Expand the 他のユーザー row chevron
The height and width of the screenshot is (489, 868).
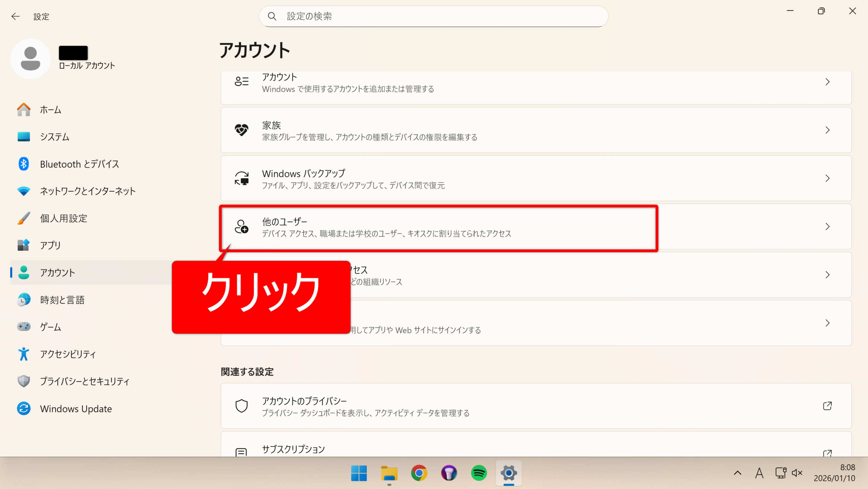[x=827, y=227]
